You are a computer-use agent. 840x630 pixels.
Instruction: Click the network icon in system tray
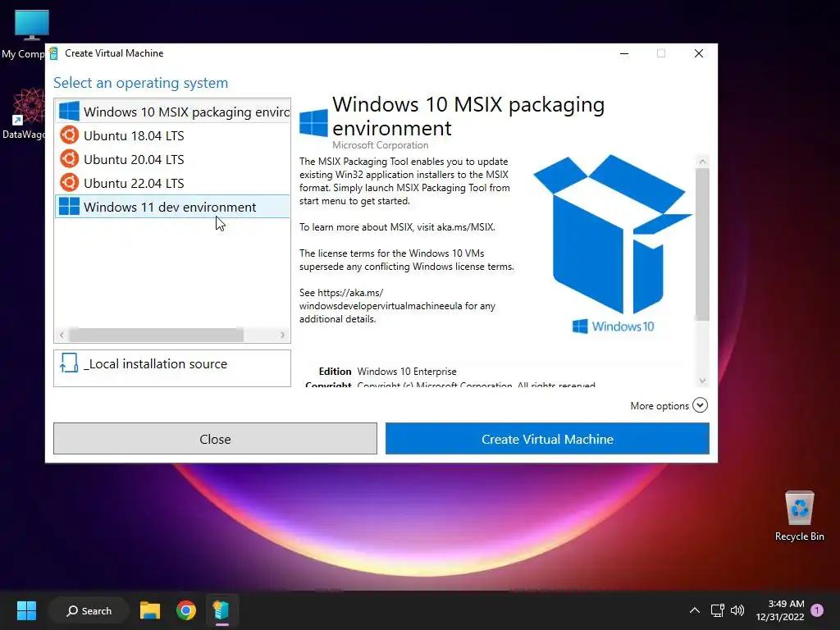coord(717,610)
